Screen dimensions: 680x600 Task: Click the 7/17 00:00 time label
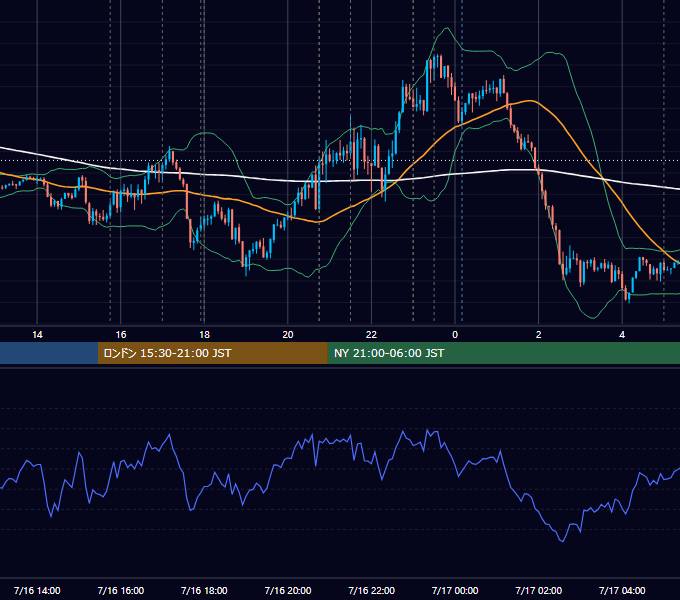(x=455, y=590)
